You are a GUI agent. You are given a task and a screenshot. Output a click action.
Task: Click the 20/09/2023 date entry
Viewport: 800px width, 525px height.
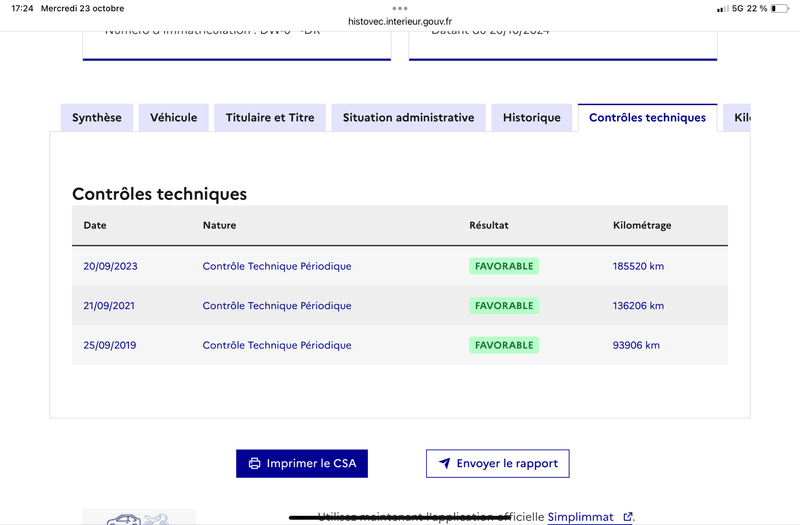click(110, 266)
